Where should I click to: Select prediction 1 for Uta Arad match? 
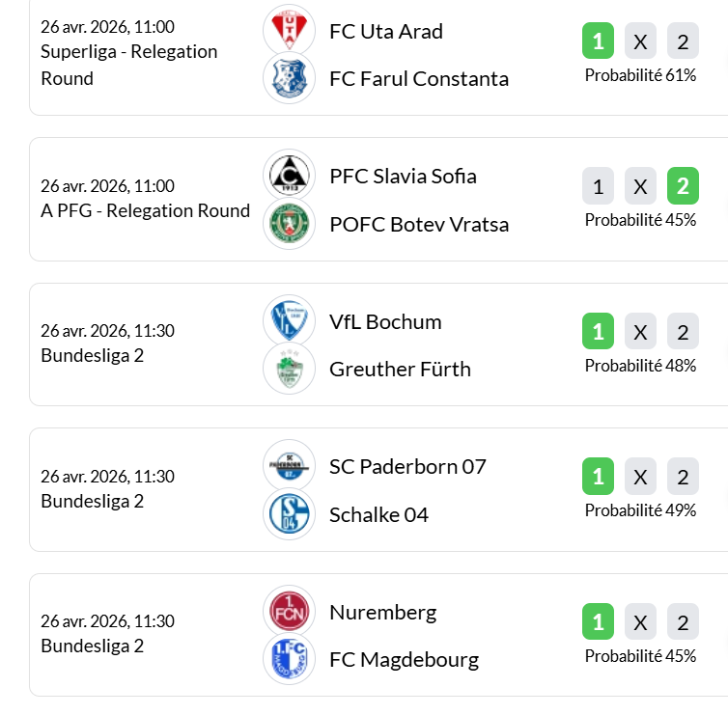coord(598,41)
